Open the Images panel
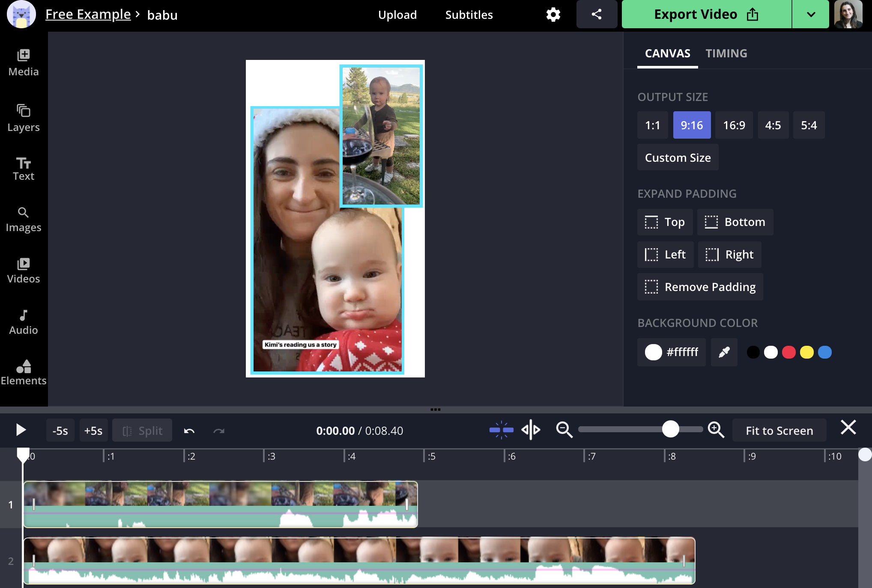872x588 pixels. coord(23,219)
